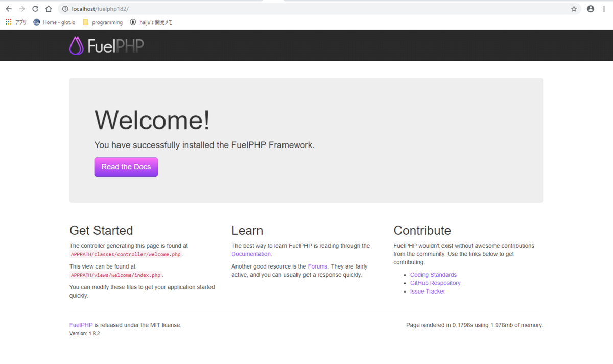The width and height of the screenshot is (613, 364).
Task: Open the apps grid icon on bookmarks bar
Action: (8, 22)
